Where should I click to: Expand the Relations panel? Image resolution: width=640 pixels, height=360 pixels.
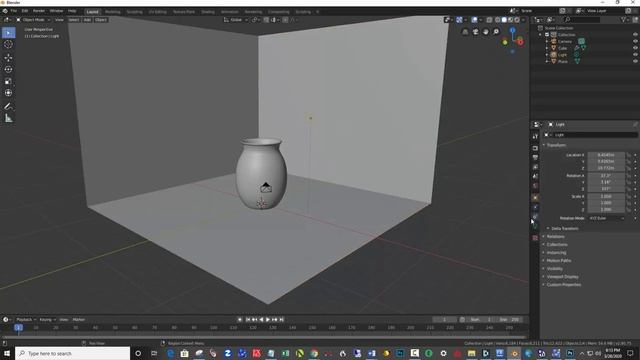555,237
